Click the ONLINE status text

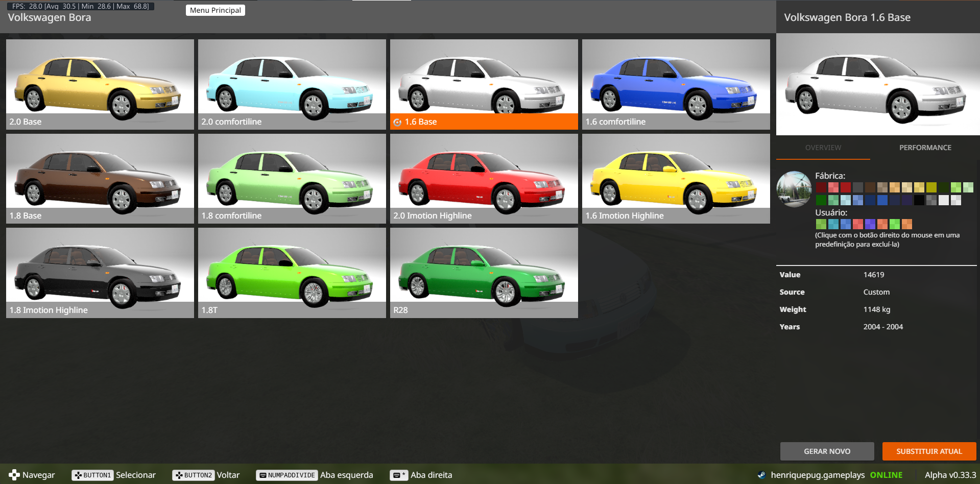click(886, 475)
